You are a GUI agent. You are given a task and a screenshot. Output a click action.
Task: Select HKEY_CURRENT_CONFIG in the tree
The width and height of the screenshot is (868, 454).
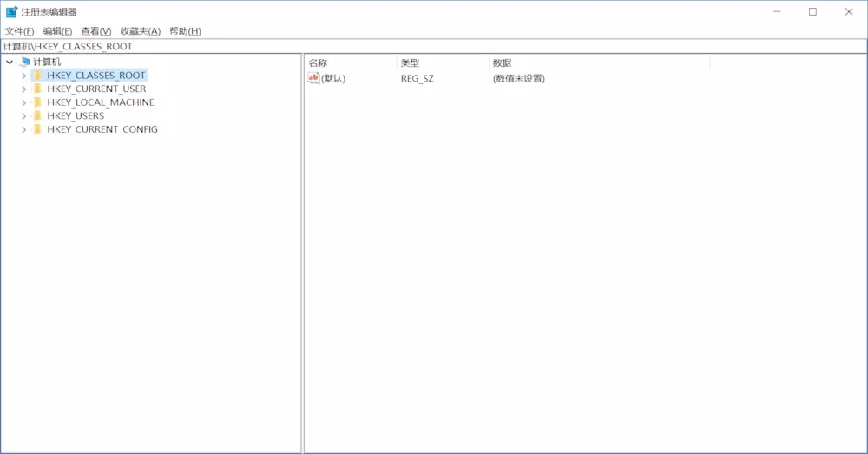point(102,129)
